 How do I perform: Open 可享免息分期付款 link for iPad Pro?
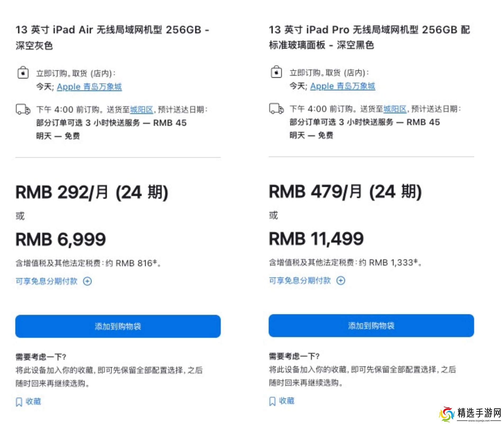[x=300, y=280]
